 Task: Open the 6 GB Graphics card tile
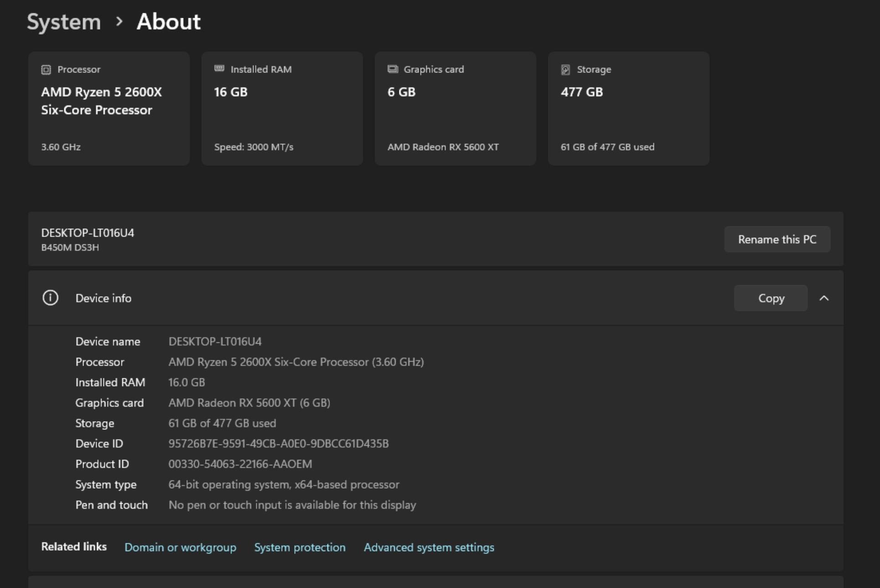coord(456,108)
